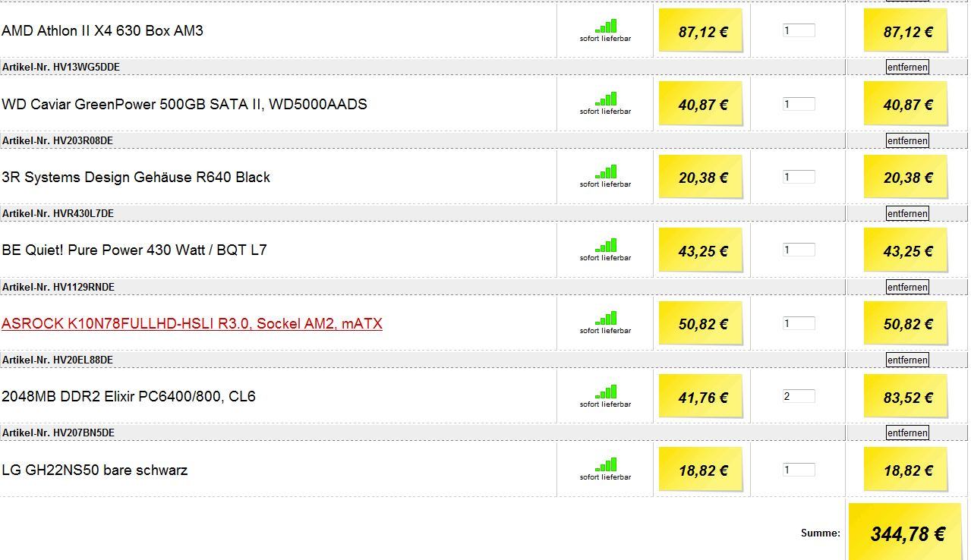Edit quantity field for DDR2 Elixir memory
The height and width of the screenshot is (560, 971).
[x=799, y=396]
